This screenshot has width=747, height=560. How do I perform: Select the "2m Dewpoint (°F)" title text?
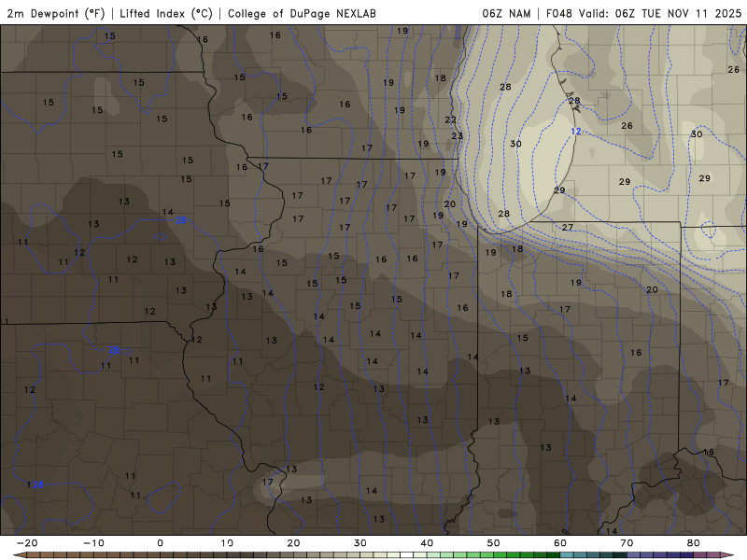(x=56, y=13)
